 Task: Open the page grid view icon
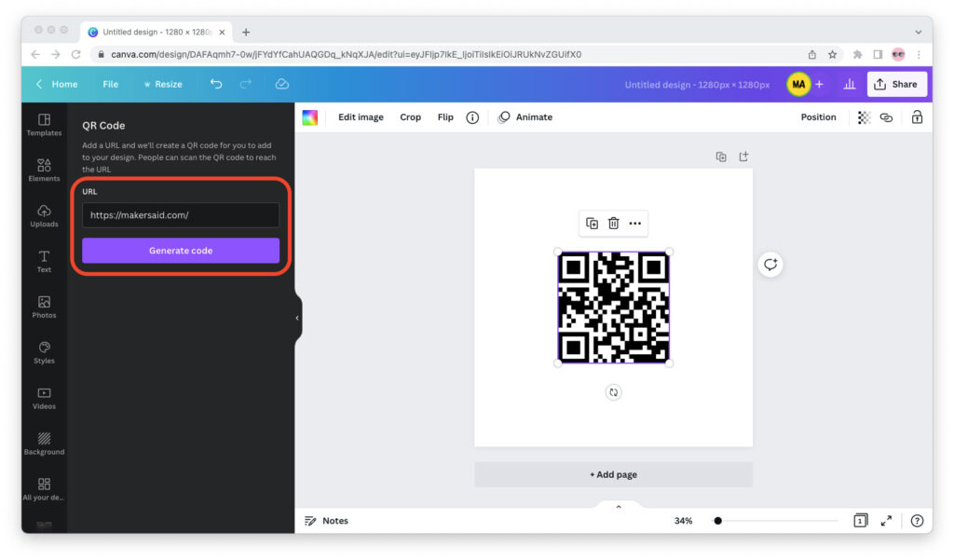click(860, 521)
